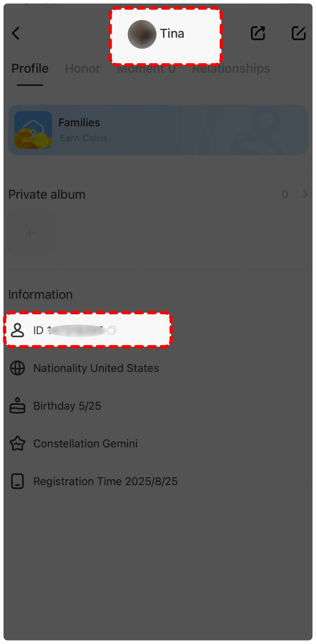Tap the globe icon beside Nationality
316x644 pixels.
pos(18,368)
